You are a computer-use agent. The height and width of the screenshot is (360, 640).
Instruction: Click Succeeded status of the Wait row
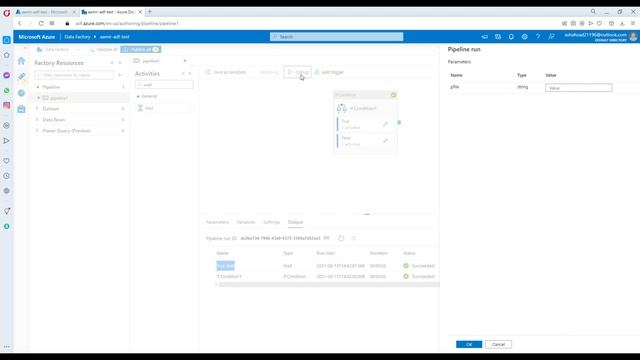419,266
